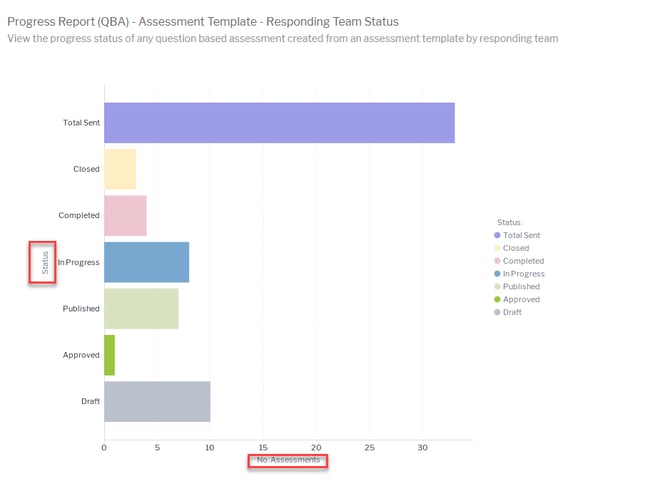Screen dimensions: 670x481
Task: Click the pink Completed bar
Action: tap(125, 215)
